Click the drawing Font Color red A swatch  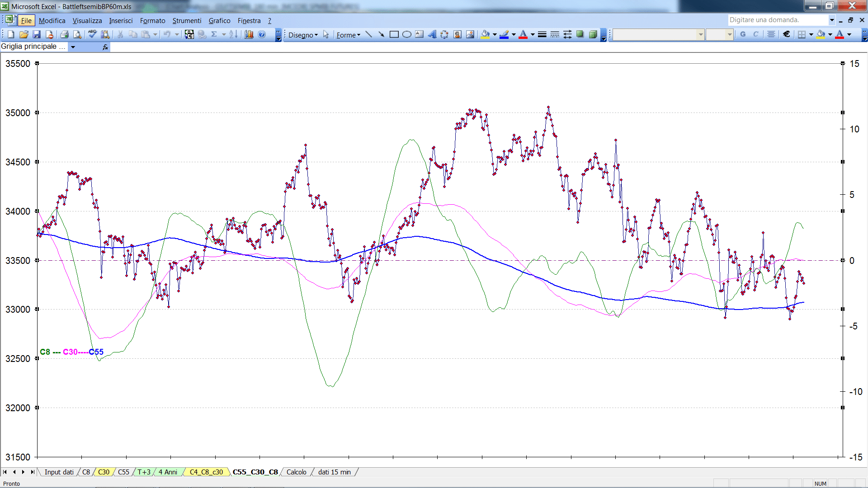(x=523, y=34)
